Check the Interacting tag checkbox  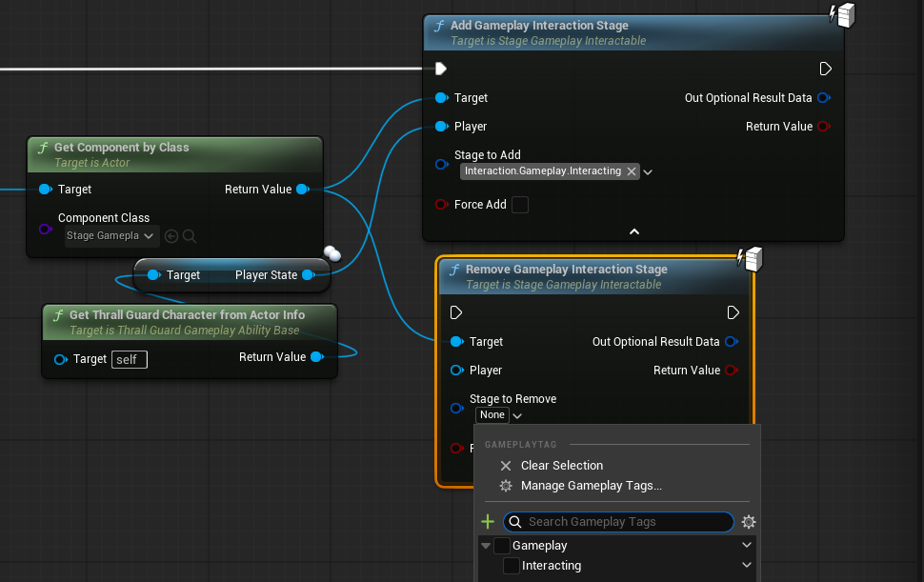coord(513,566)
